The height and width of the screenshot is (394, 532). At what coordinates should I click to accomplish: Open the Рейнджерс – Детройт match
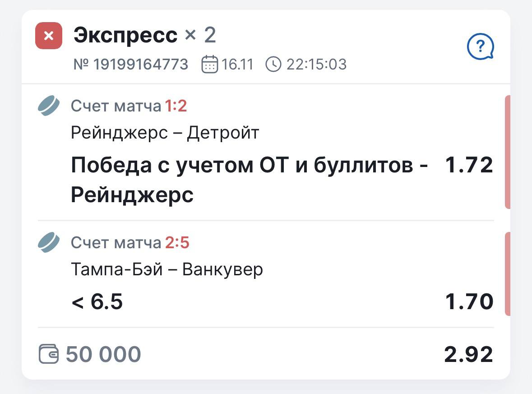pyautogui.click(x=165, y=133)
